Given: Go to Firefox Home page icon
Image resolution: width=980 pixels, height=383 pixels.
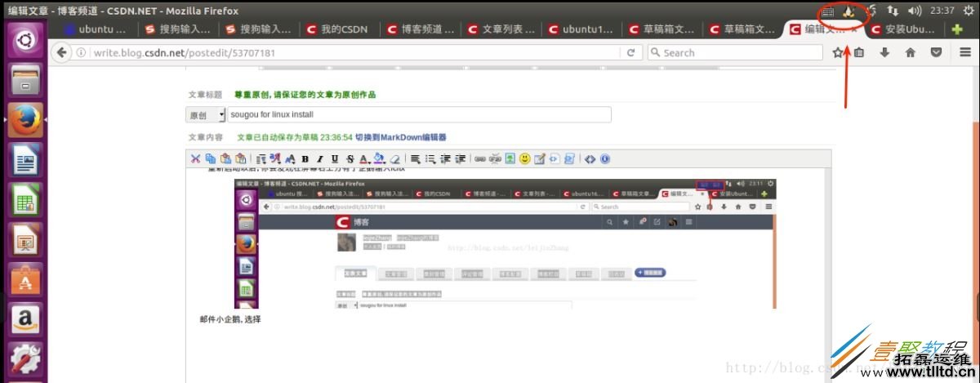Looking at the screenshot, I should [911, 52].
